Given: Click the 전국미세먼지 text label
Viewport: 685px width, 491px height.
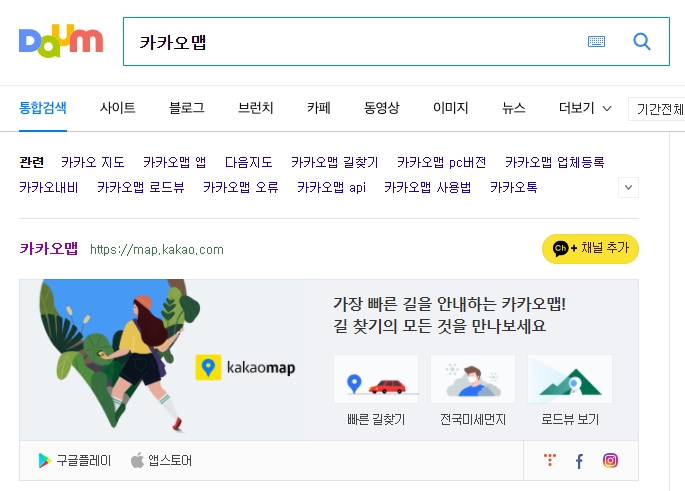Looking at the screenshot, I should point(473,419).
